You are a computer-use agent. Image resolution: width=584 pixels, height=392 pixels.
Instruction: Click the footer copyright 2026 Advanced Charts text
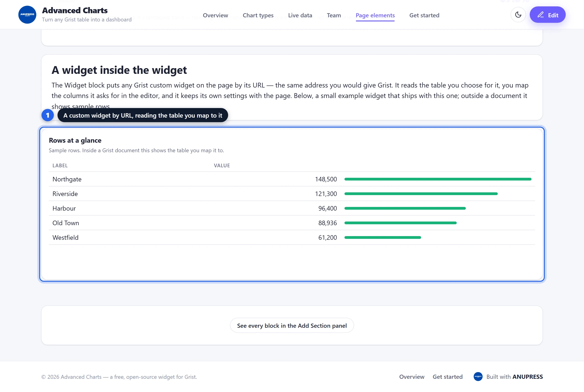(x=119, y=377)
